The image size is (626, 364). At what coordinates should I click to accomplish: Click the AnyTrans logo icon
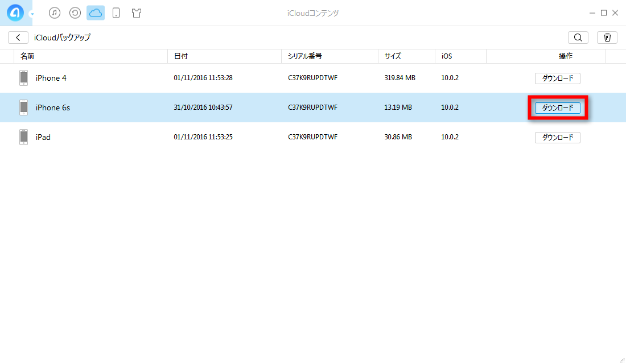pyautogui.click(x=15, y=13)
